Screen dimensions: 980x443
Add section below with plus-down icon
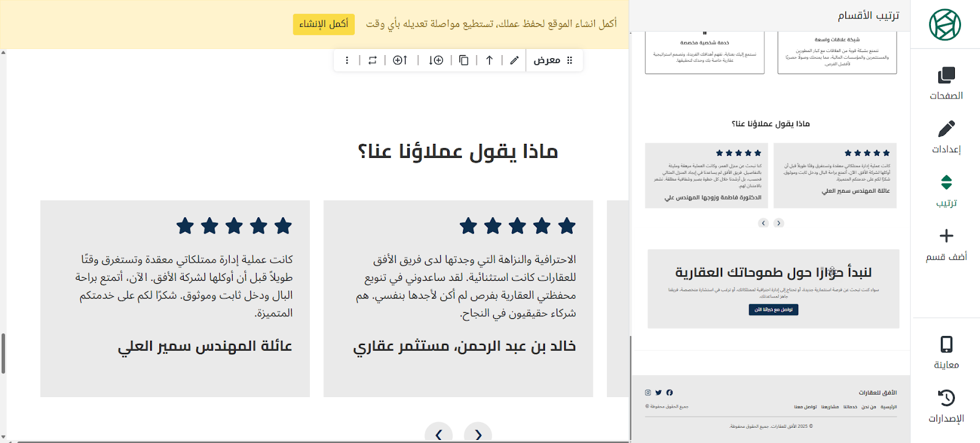point(436,60)
